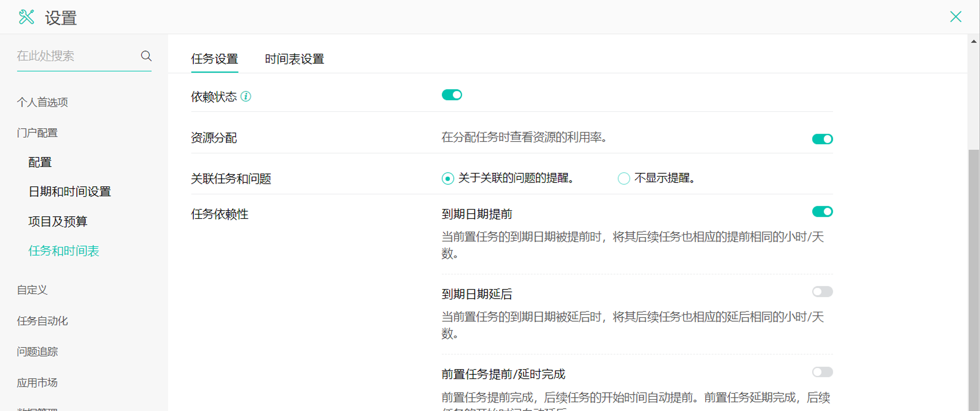Turn off 到期日期提前 switch

tap(822, 211)
